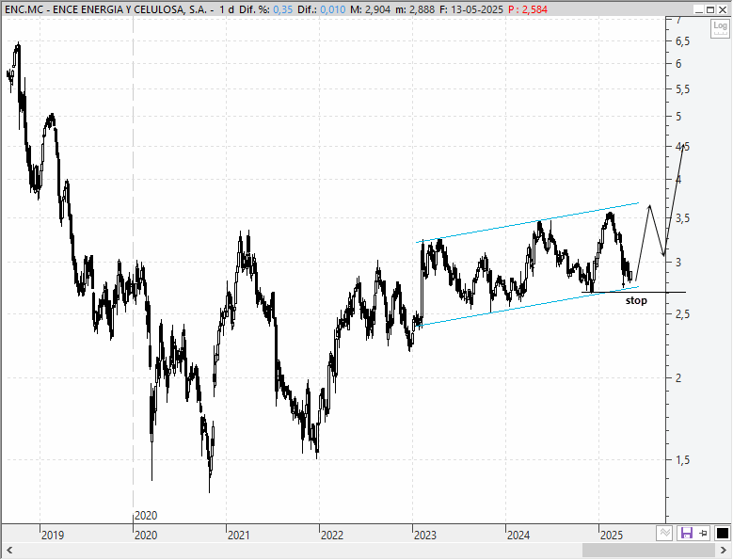The height and width of the screenshot is (560, 733).
Task: Click the 2023 time axis label
Action: (x=425, y=536)
